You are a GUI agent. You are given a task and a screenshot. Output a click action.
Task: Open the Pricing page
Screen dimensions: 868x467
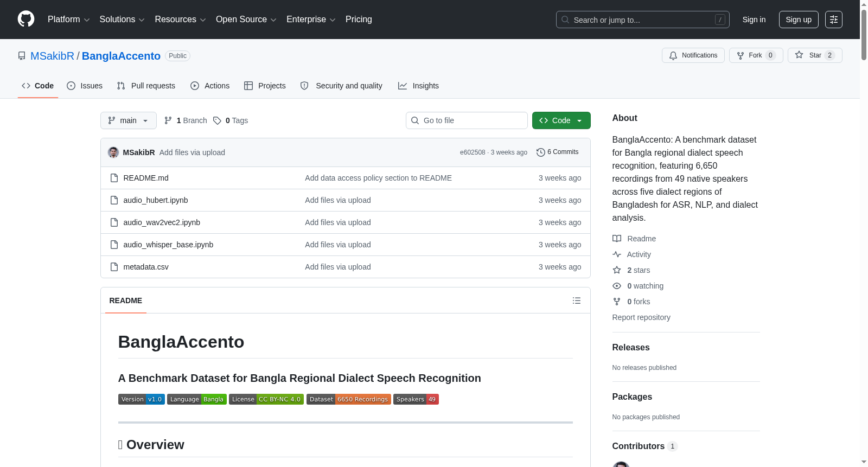(359, 20)
